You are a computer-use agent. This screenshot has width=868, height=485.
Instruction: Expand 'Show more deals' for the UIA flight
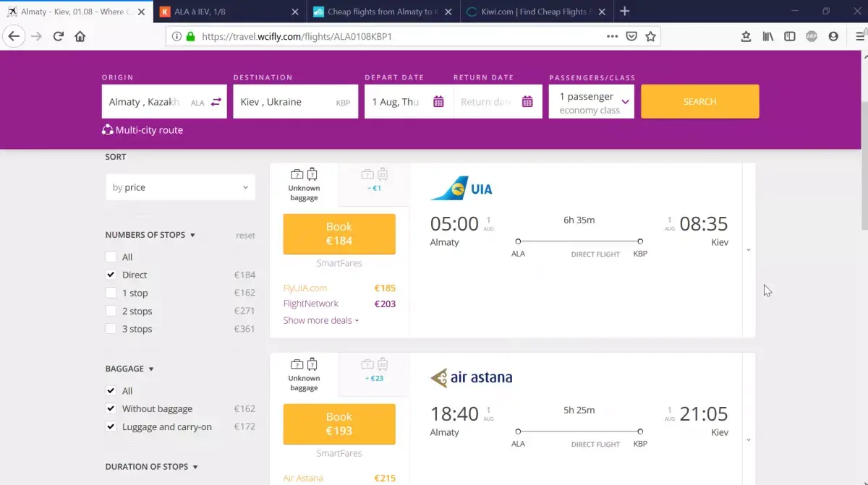coord(321,320)
